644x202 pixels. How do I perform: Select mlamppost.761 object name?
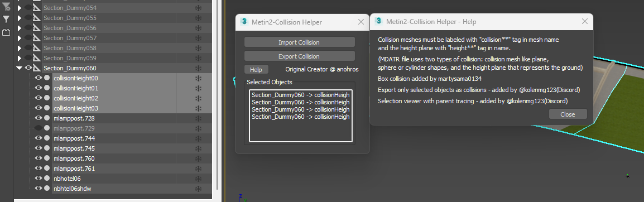tap(74, 169)
